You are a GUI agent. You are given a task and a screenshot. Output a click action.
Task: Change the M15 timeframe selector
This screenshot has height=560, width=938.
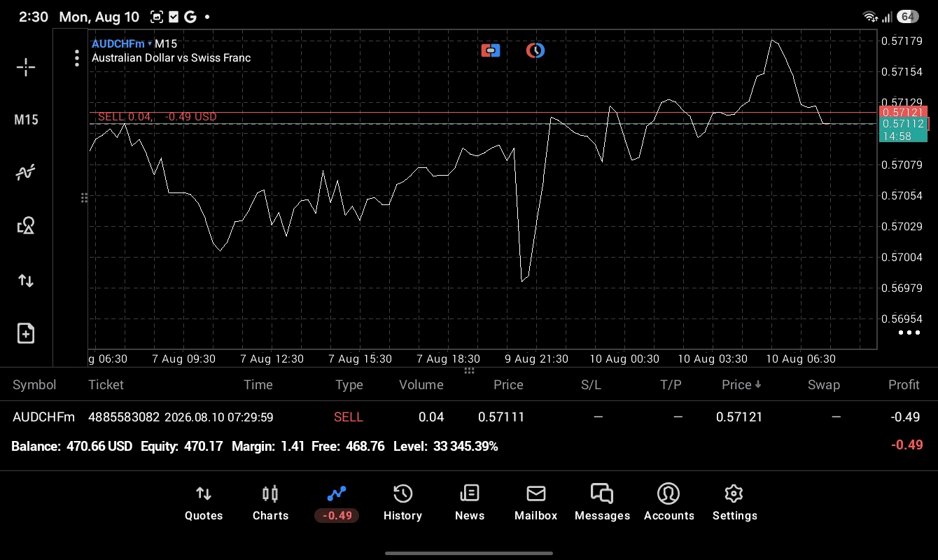[x=26, y=120]
